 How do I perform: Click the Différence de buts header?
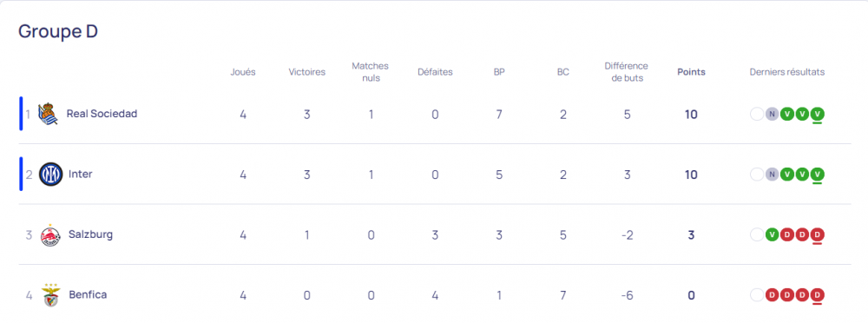[626, 72]
